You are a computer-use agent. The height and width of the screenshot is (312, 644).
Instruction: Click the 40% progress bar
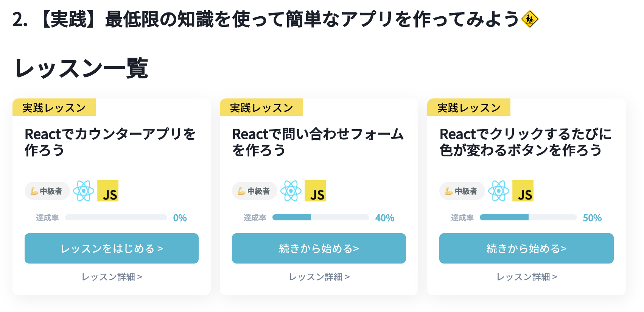(x=320, y=217)
